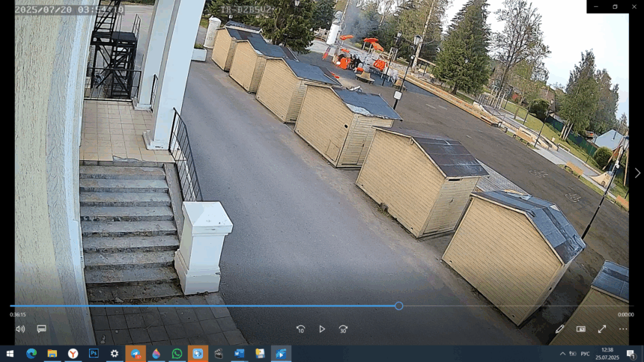Viewport: 644px width, 362px height.
Task: Mute the video volume
Action: [20, 329]
